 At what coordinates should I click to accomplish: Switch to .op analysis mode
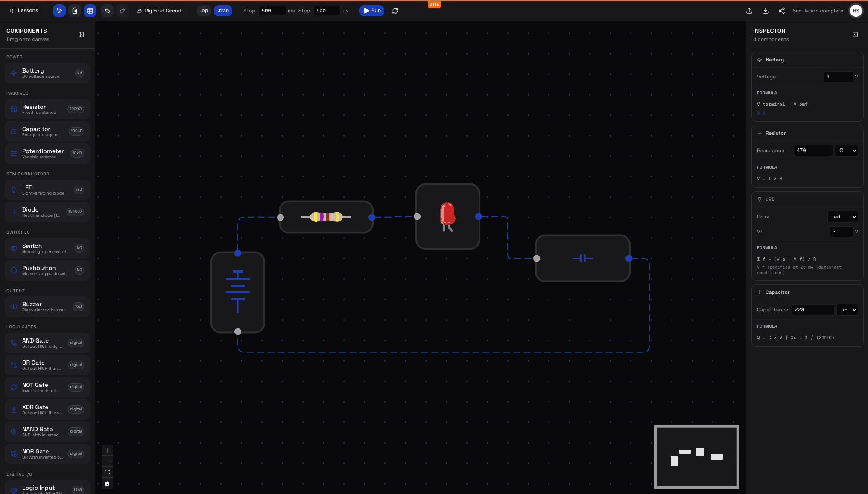(x=204, y=11)
